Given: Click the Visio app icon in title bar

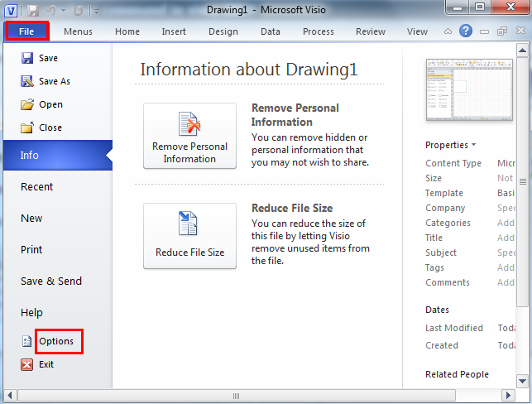Looking at the screenshot, I should pyautogui.click(x=11, y=11).
